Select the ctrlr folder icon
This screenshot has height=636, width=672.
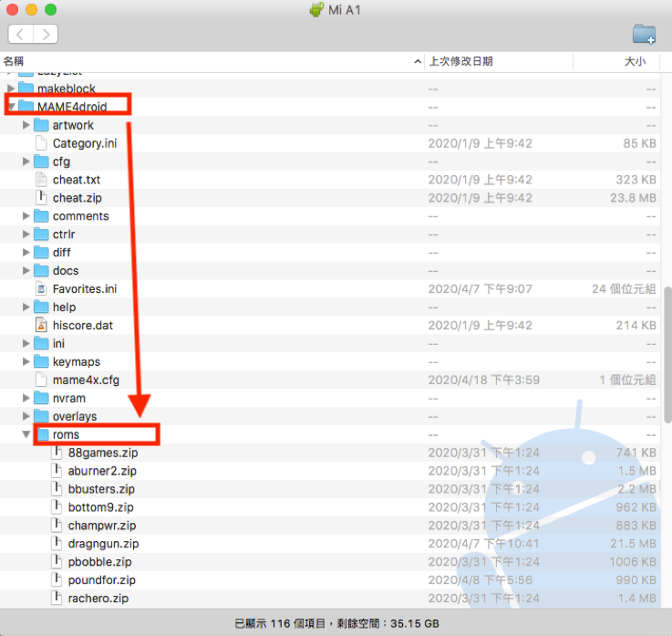41,235
